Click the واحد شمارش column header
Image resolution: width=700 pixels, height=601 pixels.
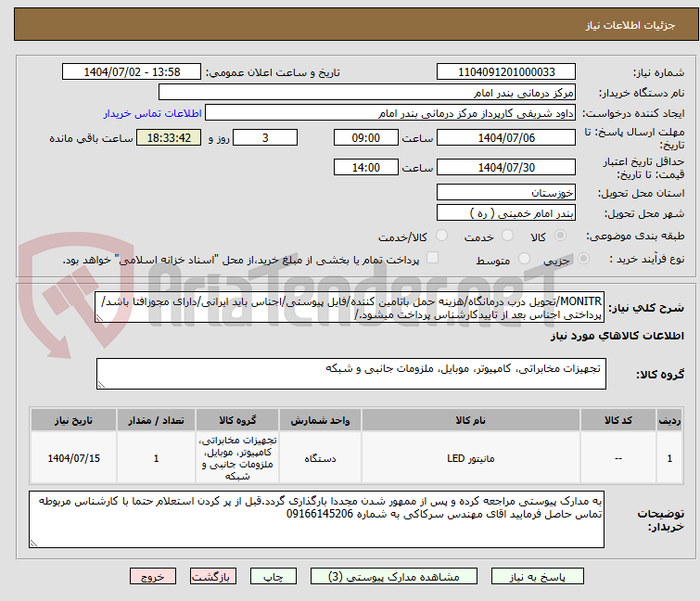point(320,420)
